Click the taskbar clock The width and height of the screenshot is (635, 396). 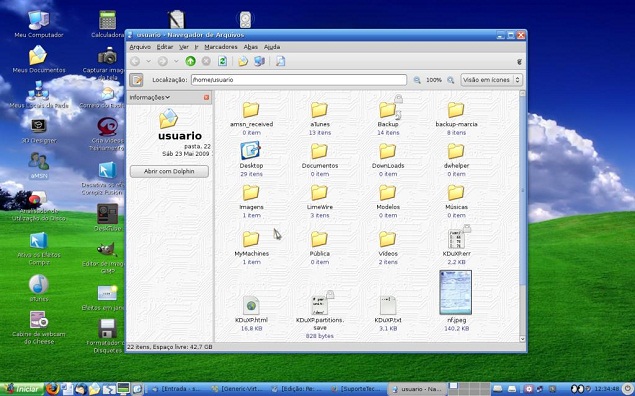607,389
